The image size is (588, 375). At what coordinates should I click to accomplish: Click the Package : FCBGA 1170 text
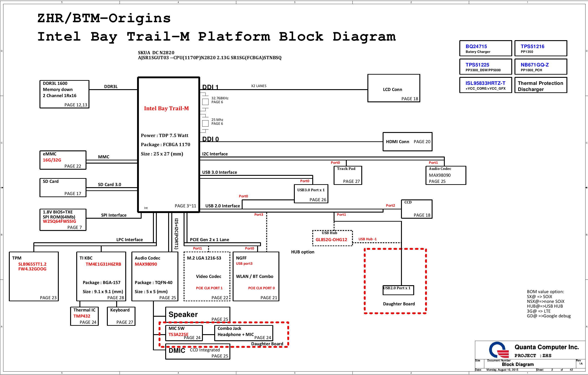coord(165,145)
